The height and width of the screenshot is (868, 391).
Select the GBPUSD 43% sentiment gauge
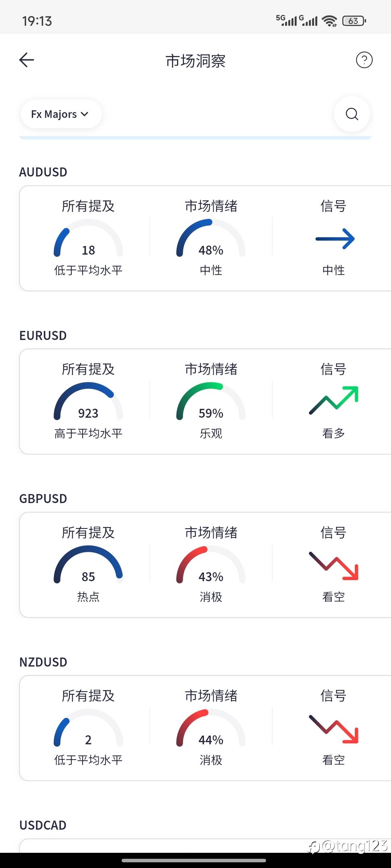[211, 565]
